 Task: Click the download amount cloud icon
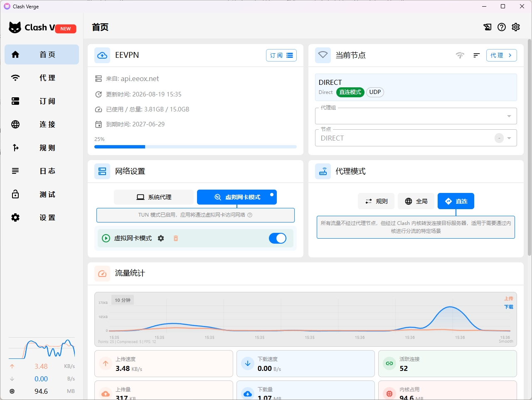[248, 394]
